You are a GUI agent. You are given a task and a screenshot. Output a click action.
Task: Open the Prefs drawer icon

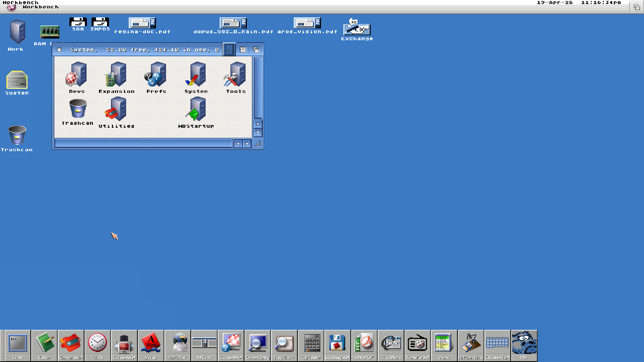[x=156, y=77]
